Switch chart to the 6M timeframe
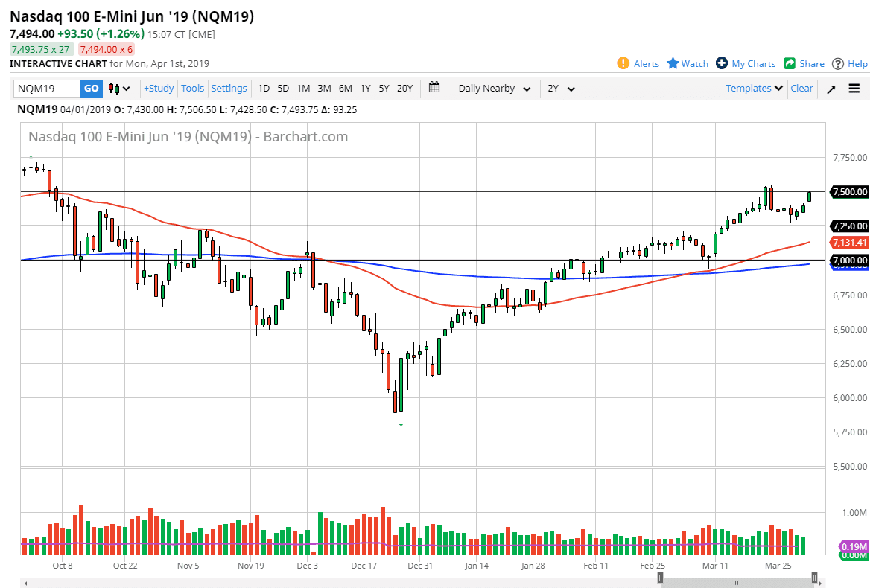 pyautogui.click(x=344, y=88)
